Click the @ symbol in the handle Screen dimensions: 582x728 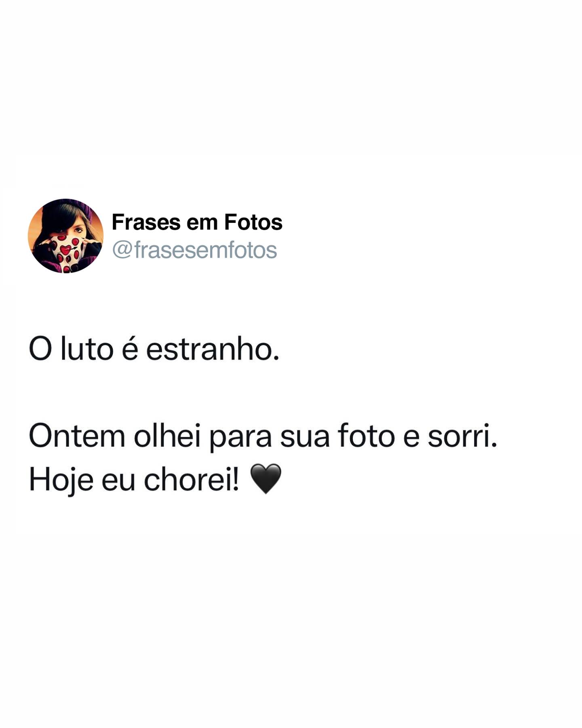click(122, 250)
